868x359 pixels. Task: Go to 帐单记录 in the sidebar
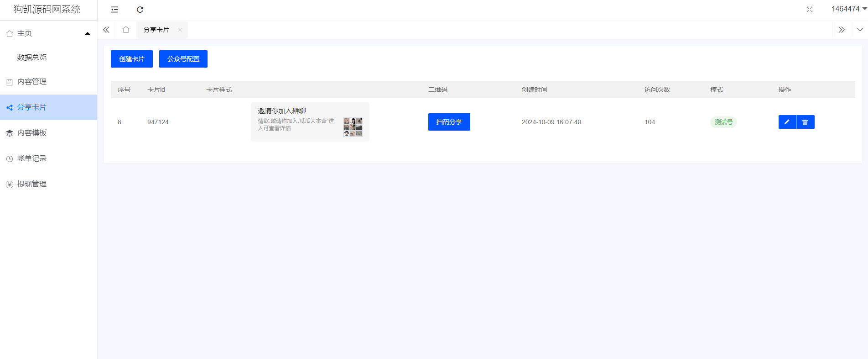pos(32,158)
